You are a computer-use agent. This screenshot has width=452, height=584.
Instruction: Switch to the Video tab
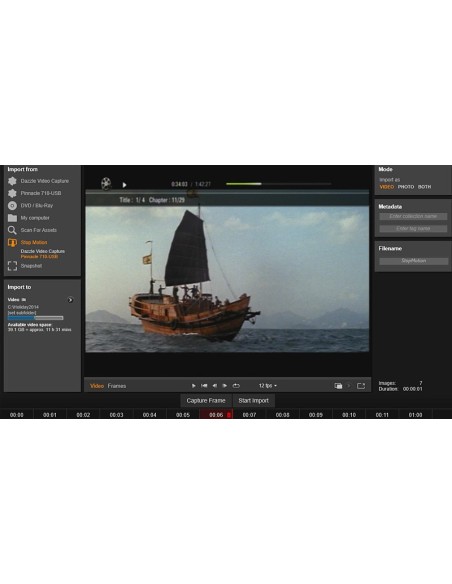(97, 386)
